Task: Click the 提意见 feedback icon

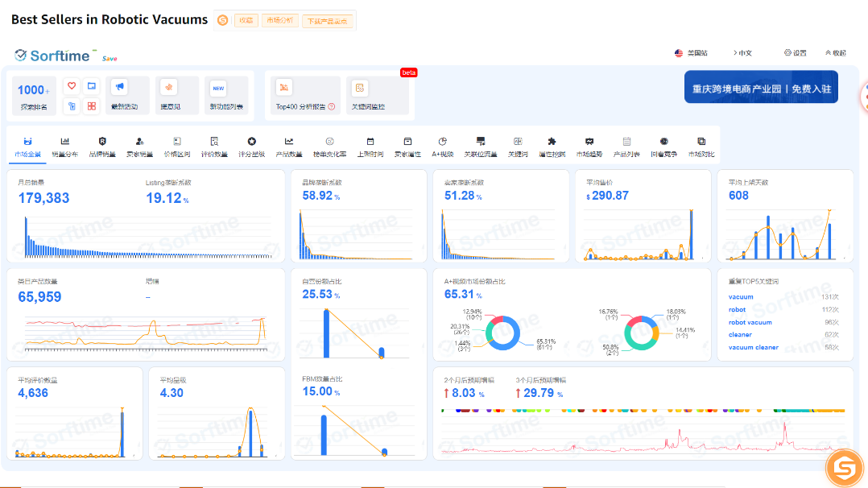Action: 169,87
